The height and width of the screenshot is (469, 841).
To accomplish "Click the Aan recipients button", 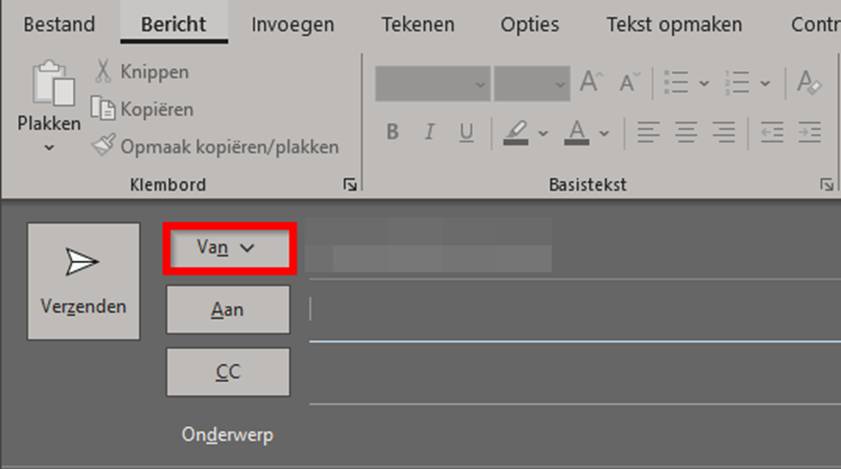I will (x=227, y=310).
